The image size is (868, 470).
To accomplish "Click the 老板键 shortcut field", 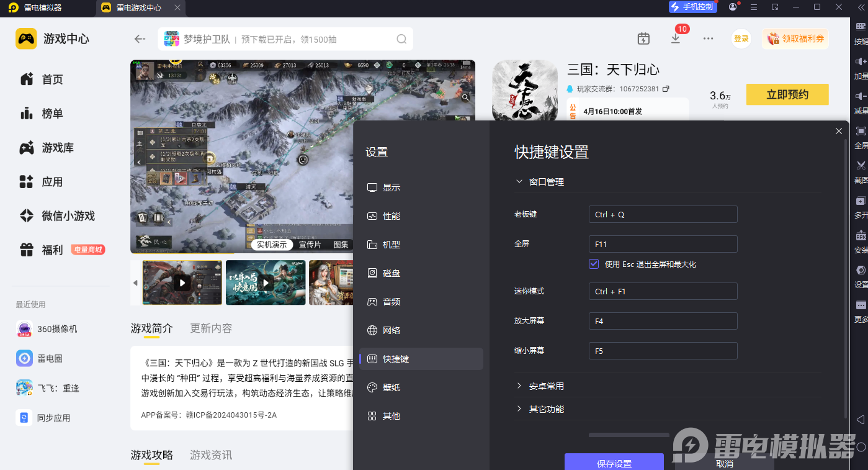I will pyautogui.click(x=663, y=214).
